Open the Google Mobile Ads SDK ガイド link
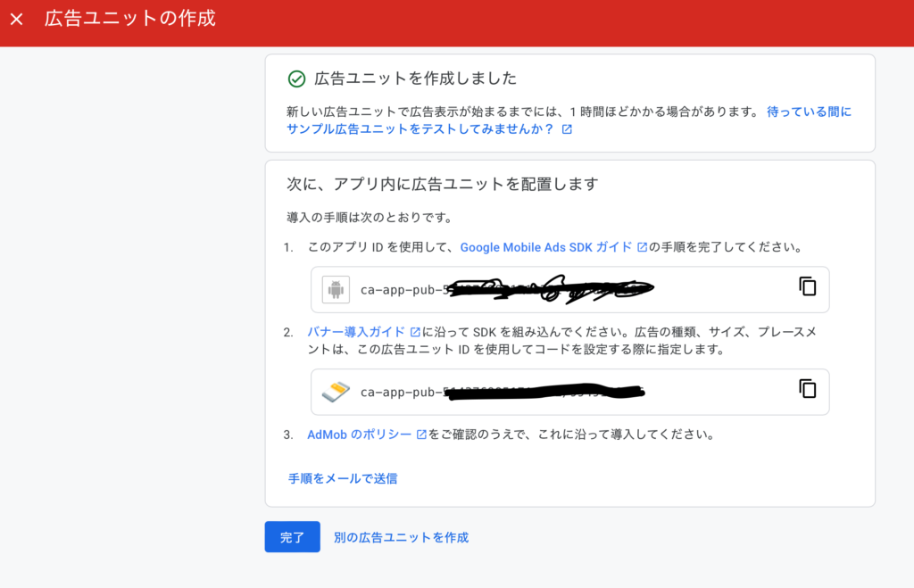Viewport: 914px width, 588px height. pyautogui.click(x=546, y=247)
